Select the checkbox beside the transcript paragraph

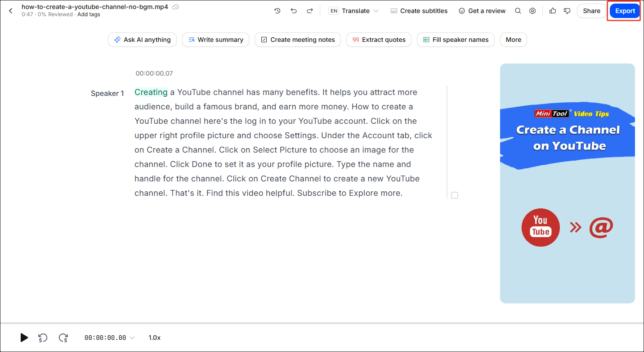pyautogui.click(x=454, y=195)
